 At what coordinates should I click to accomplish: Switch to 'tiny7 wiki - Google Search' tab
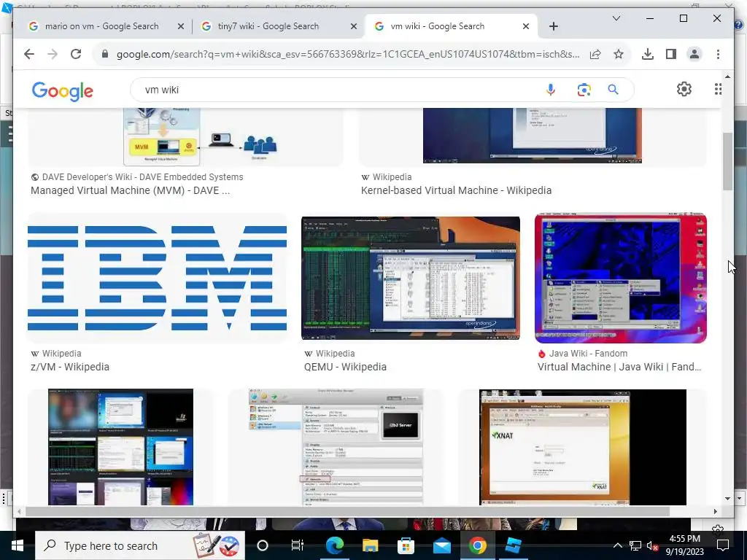point(268,27)
